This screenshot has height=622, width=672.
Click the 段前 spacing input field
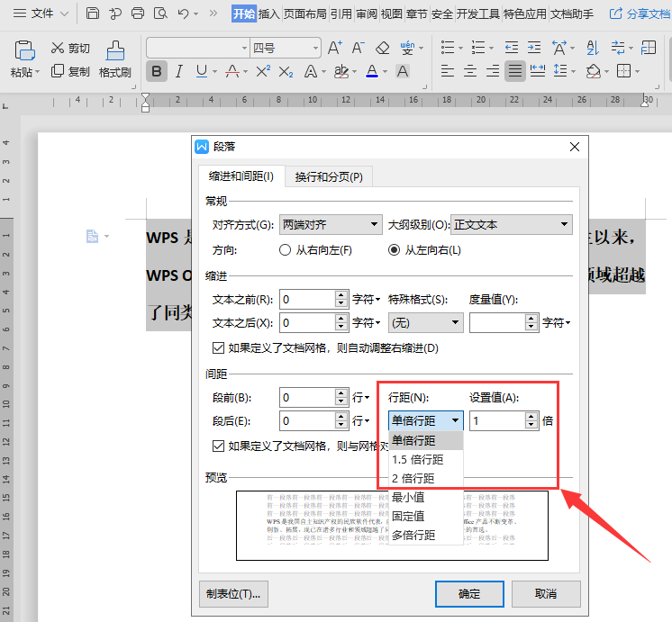[307, 398]
